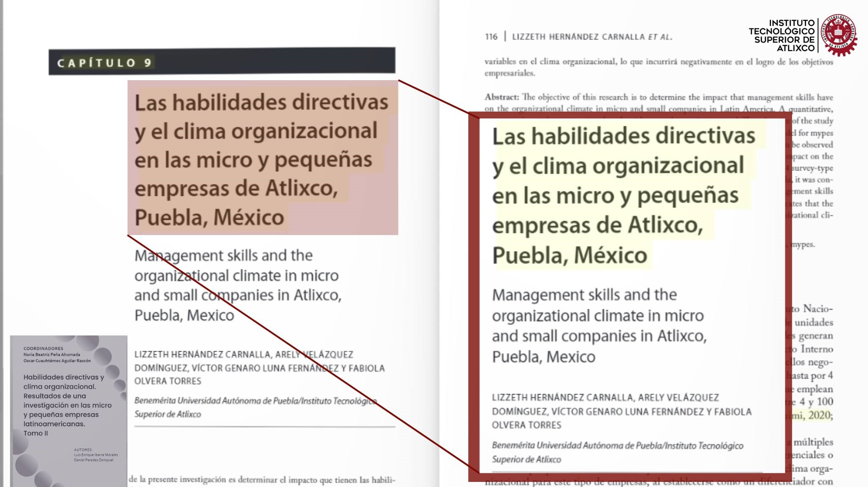Click the highlighted citation 'mi, 2020;' on the right page
Screen dimensions: 868x487
(x=812, y=415)
